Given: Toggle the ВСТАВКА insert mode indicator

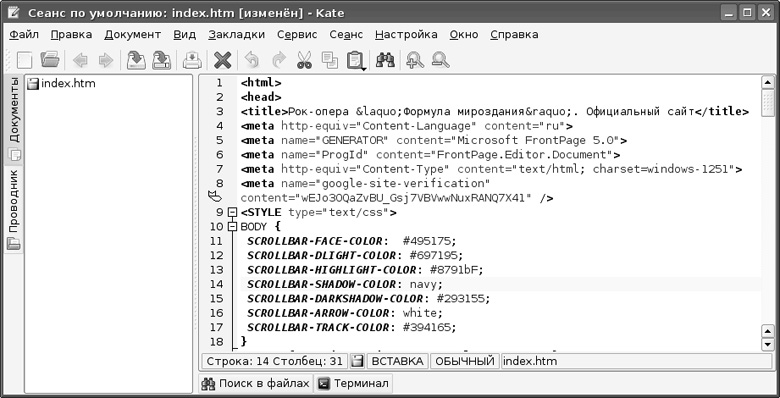Looking at the screenshot, I should point(397,361).
